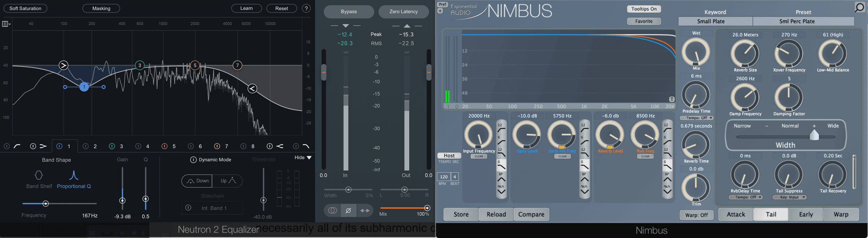Enable Dynamic Mode power button
This screenshot has width=868, height=238.
[x=193, y=160]
